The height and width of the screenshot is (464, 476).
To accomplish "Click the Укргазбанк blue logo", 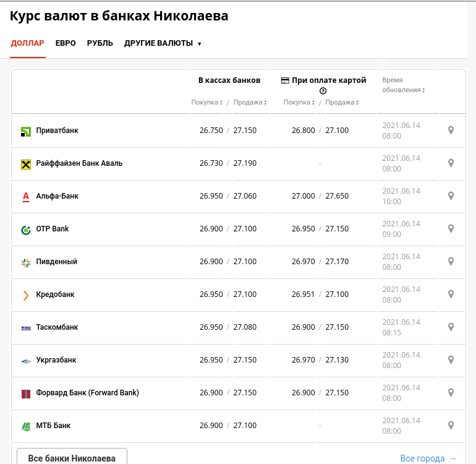I will click(x=26, y=361).
